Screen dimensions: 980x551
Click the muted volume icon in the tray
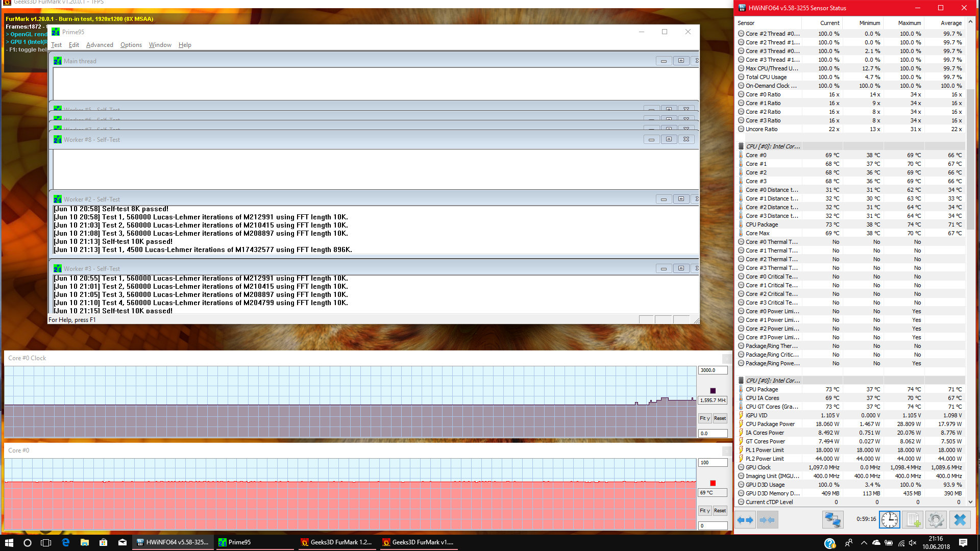913,542
